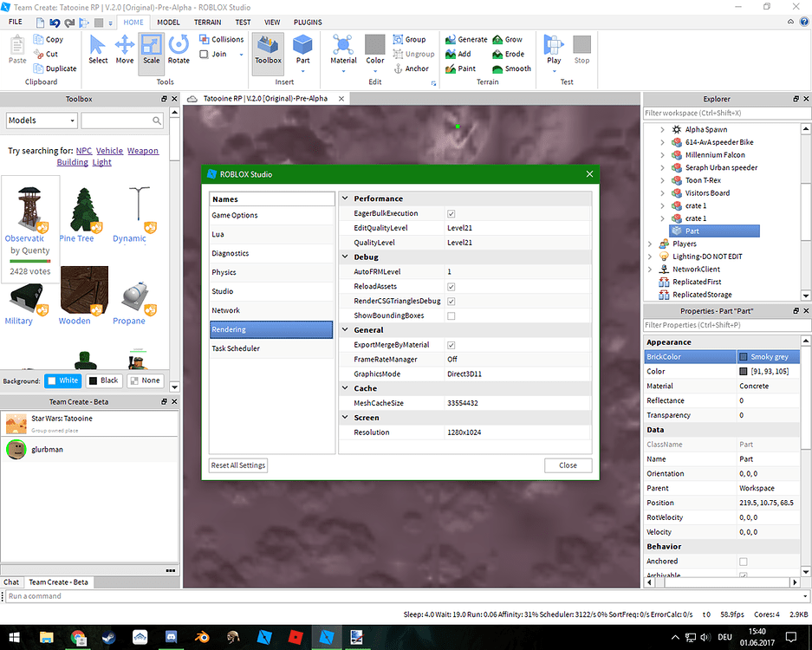Screen dimensions: 812x650
Task: Activate the Select tool
Action: click(x=98, y=49)
